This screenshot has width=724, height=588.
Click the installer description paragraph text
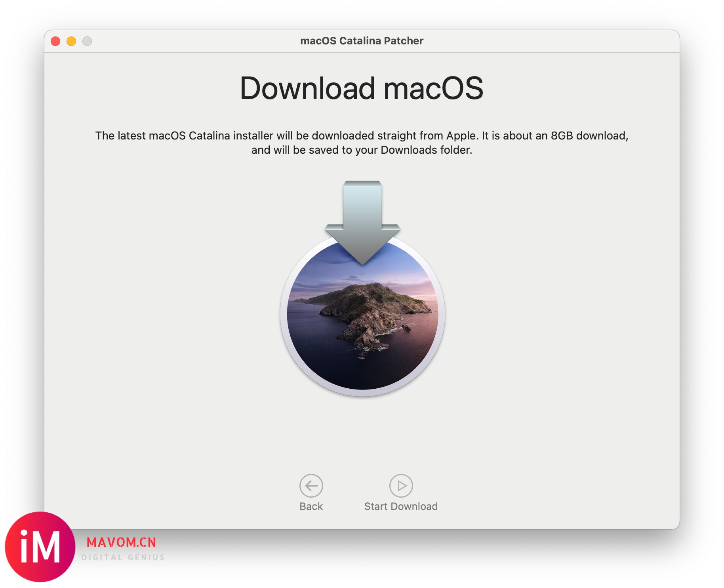[x=362, y=143]
